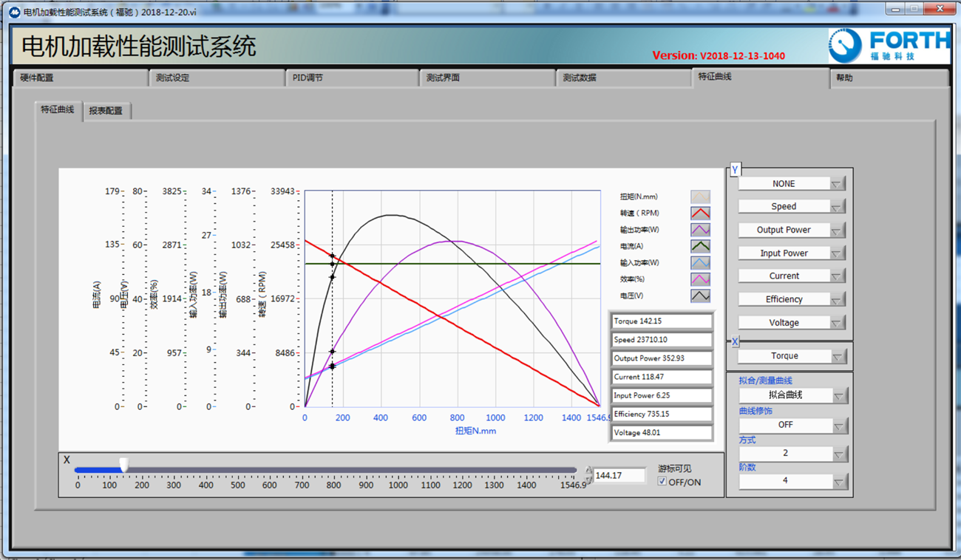Expand the 阶数 order dropdown
The height and width of the screenshot is (560, 961).
pyautogui.click(x=839, y=482)
